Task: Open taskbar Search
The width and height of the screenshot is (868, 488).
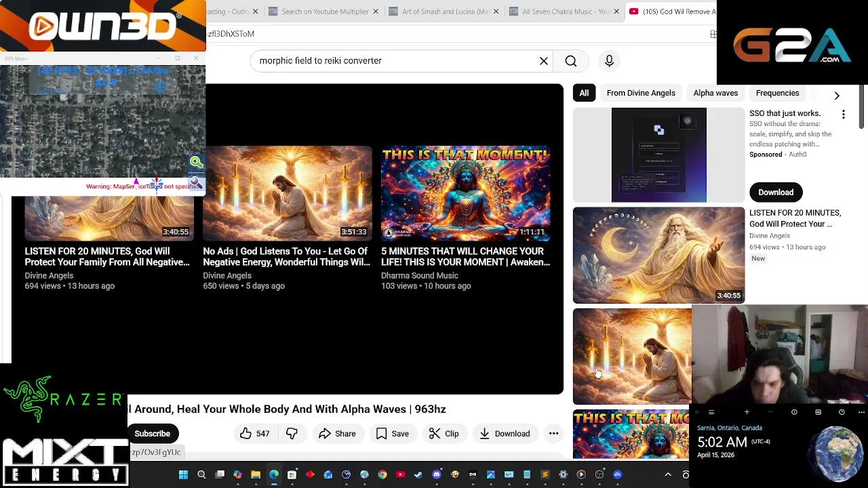Action: pos(201,474)
